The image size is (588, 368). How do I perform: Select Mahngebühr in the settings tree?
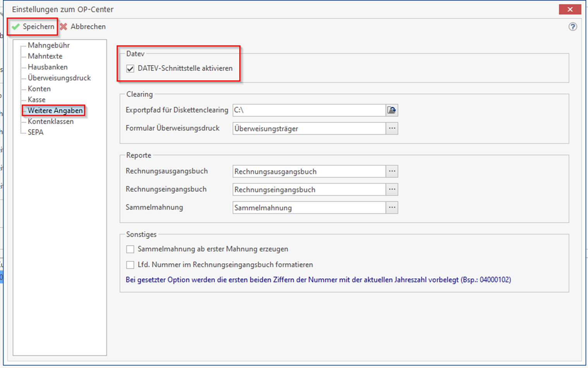(48, 45)
